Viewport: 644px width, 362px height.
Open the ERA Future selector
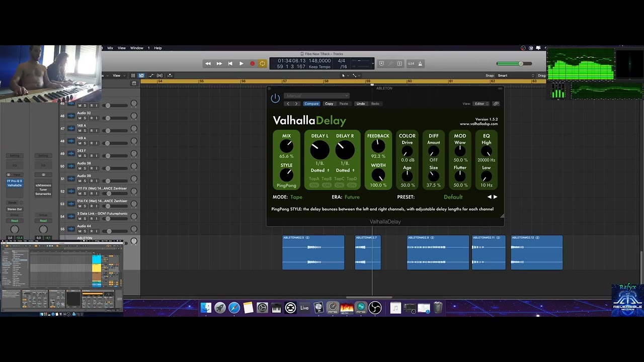(352, 197)
